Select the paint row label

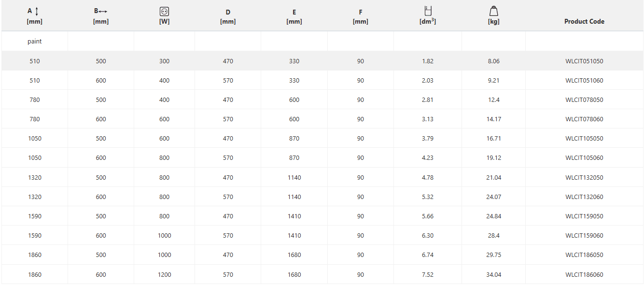tap(35, 42)
